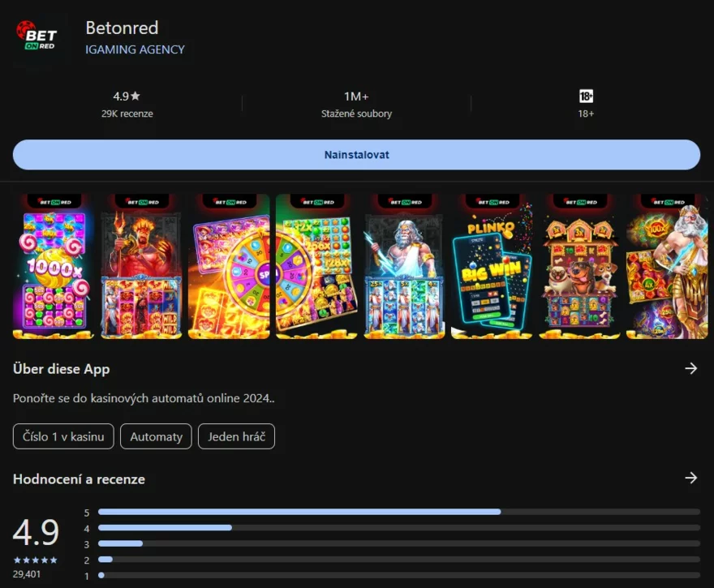Click the 4.9 star rating with 29K recenze

(127, 104)
